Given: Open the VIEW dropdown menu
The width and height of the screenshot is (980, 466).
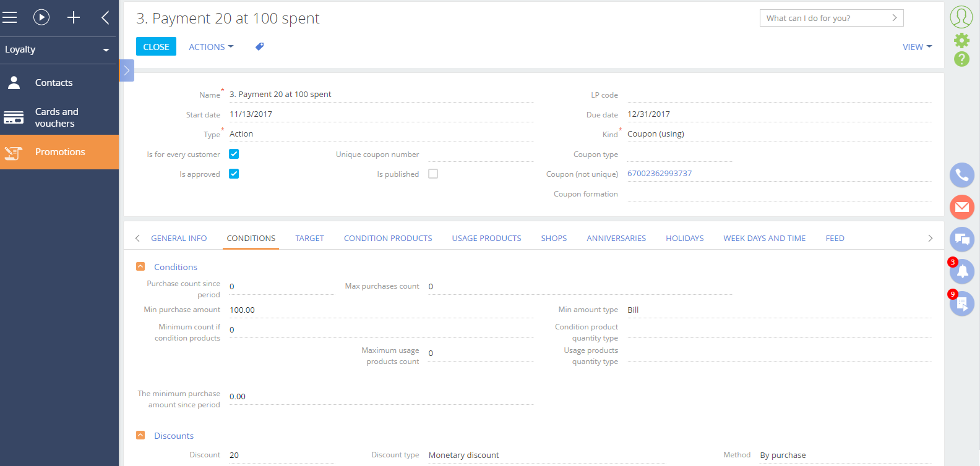Looking at the screenshot, I should (917, 47).
